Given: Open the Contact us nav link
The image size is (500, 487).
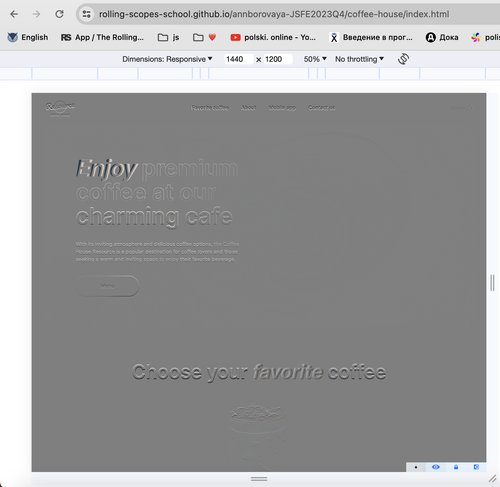Looking at the screenshot, I should click(322, 107).
